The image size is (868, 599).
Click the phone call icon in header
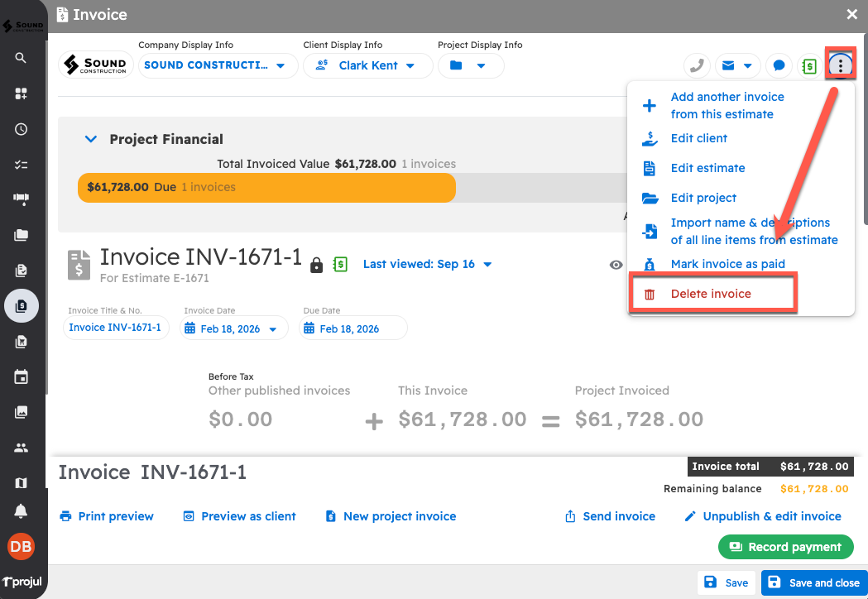tap(698, 65)
